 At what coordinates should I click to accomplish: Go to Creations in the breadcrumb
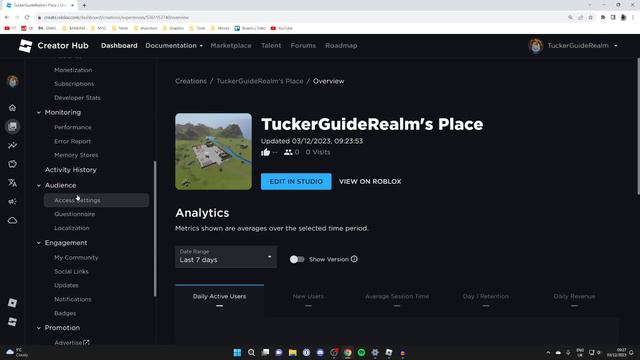pos(191,81)
